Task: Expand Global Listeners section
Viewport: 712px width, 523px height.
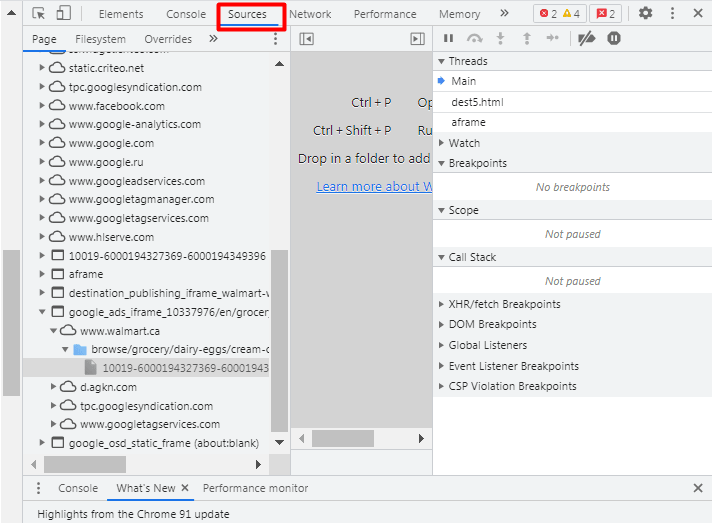Action: tap(441, 345)
